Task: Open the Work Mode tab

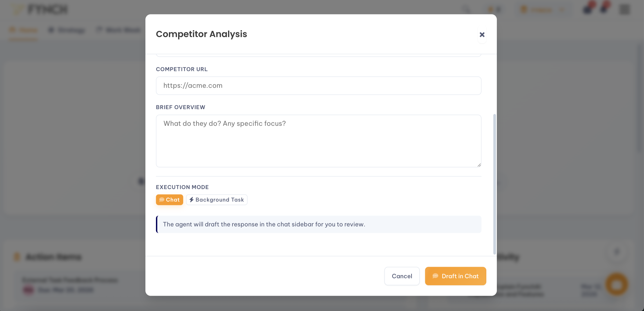Action: pyautogui.click(x=119, y=30)
